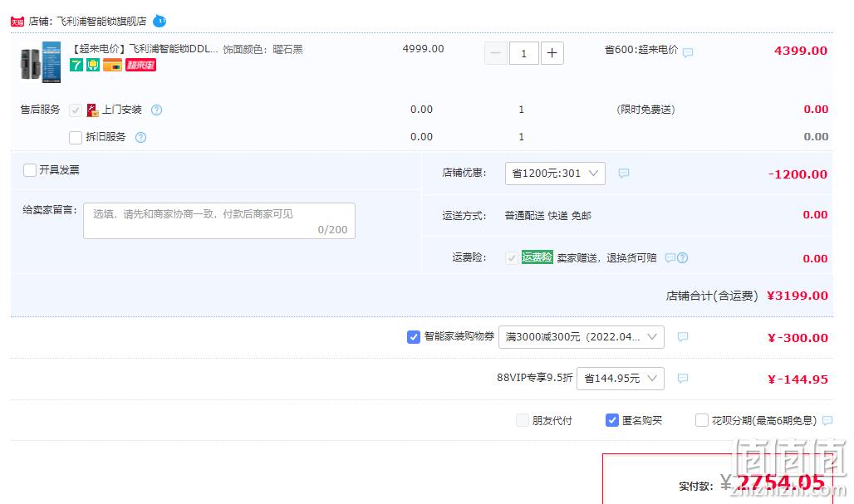
Task: Click the green 7-day return badge
Action: [x=76, y=66]
